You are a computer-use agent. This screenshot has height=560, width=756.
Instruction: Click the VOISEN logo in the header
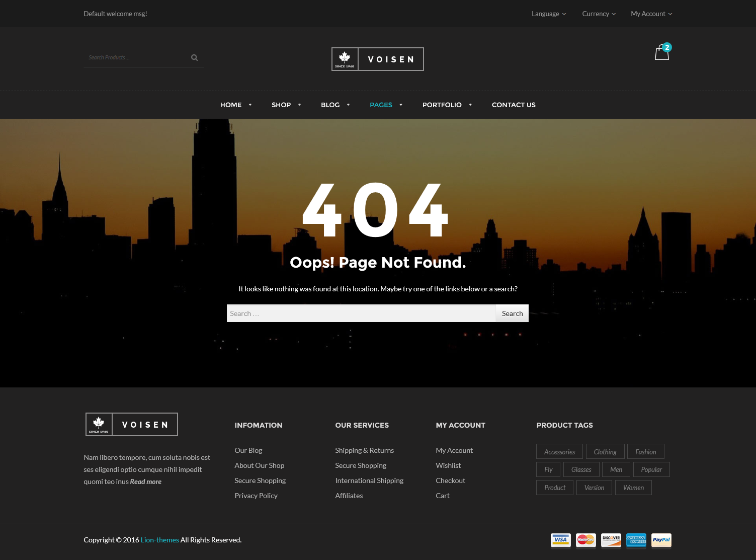tap(378, 59)
